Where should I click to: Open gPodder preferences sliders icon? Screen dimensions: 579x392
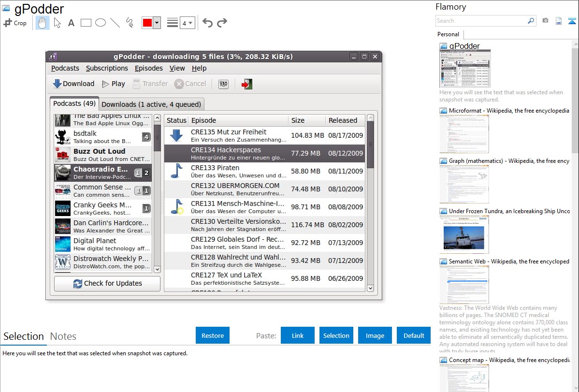(223, 84)
